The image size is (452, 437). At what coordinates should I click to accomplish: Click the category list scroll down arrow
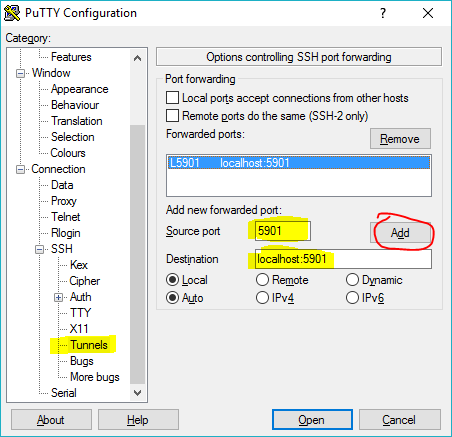(x=137, y=393)
